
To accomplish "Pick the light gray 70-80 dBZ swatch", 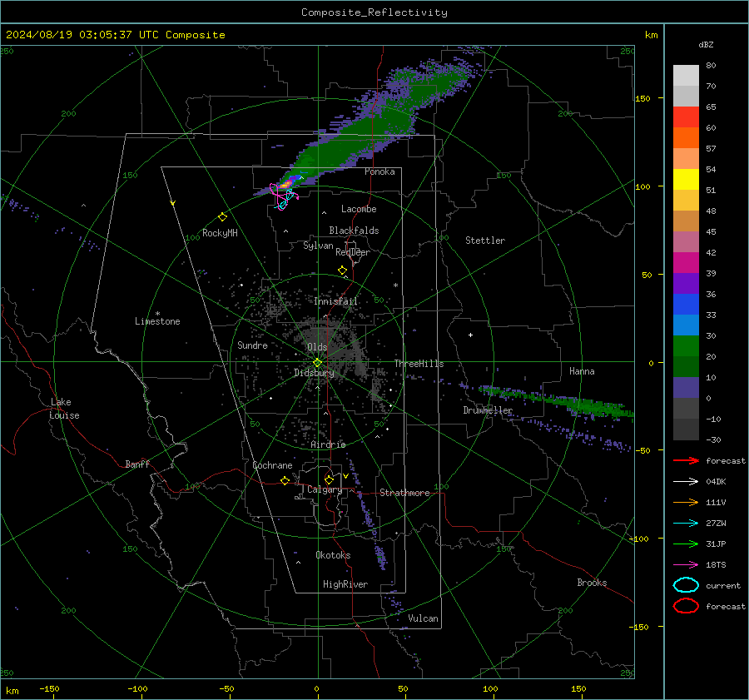I will [686, 76].
